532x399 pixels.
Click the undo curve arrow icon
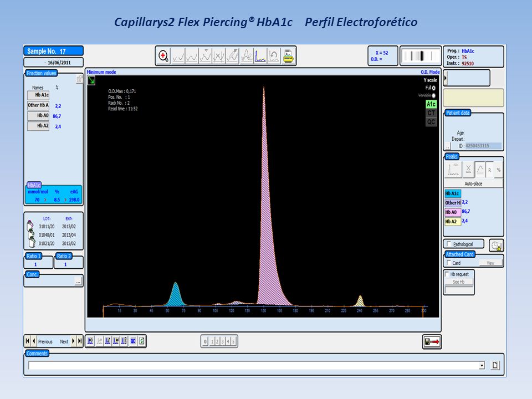pos(274,56)
